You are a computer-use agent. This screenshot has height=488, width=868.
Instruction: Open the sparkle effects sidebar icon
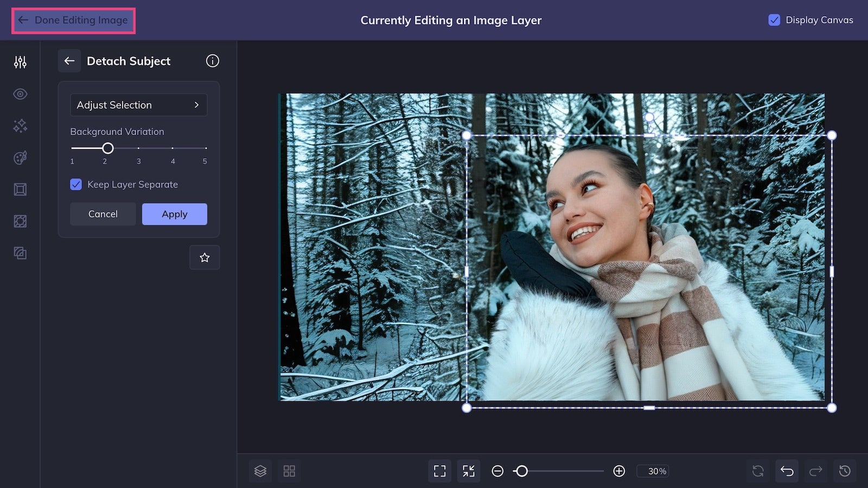20,126
